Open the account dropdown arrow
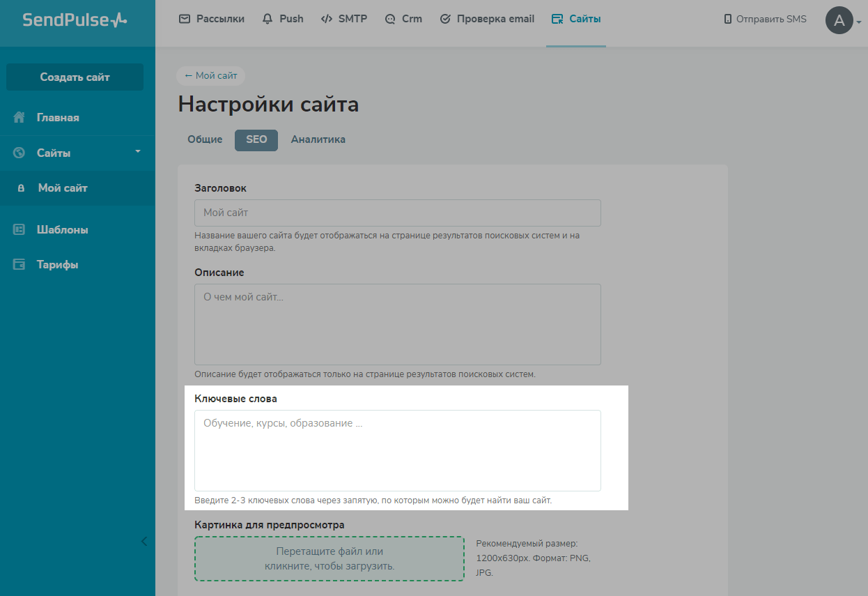The width and height of the screenshot is (868, 596). (x=859, y=23)
